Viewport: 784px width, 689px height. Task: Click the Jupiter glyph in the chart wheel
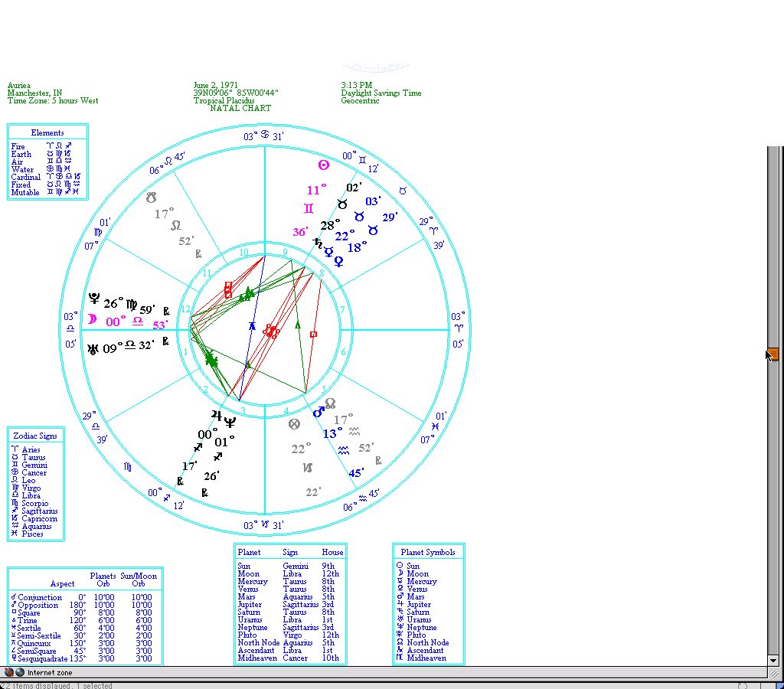(x=216, y=415)
